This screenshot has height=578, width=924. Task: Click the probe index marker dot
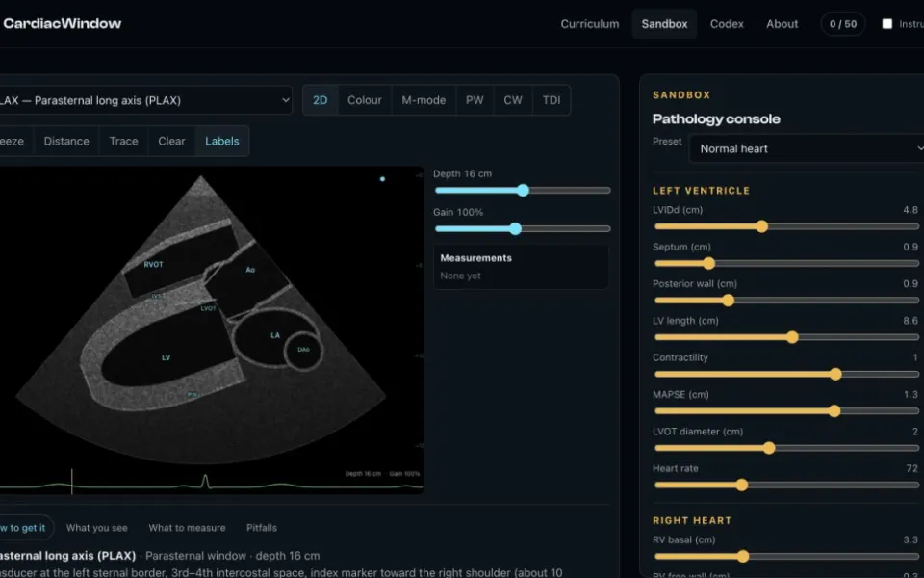pos(382,179)
